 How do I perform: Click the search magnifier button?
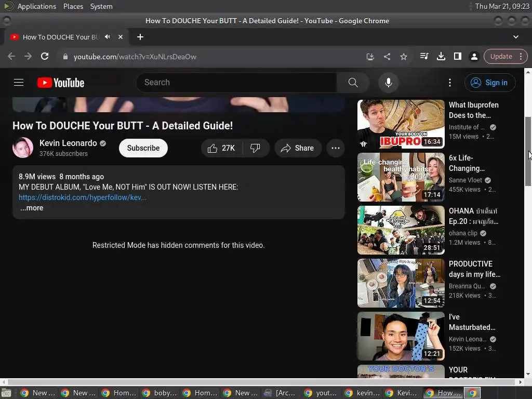pos(353,83)
